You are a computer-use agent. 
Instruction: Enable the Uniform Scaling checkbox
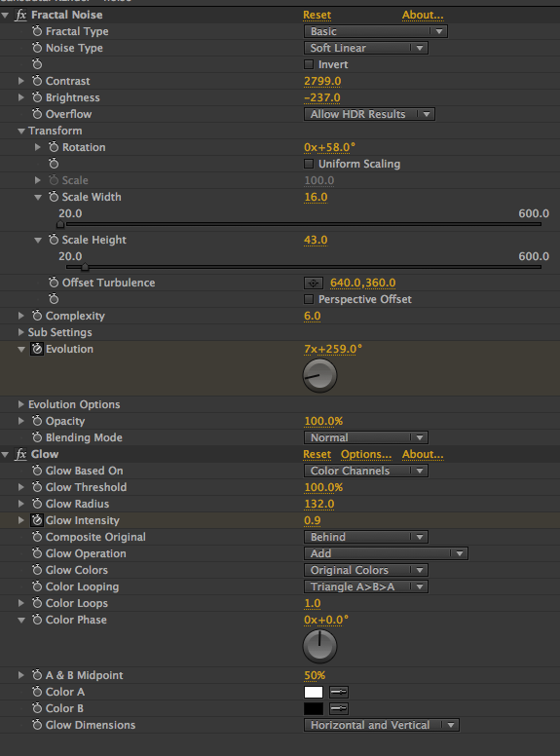point(309,164)
